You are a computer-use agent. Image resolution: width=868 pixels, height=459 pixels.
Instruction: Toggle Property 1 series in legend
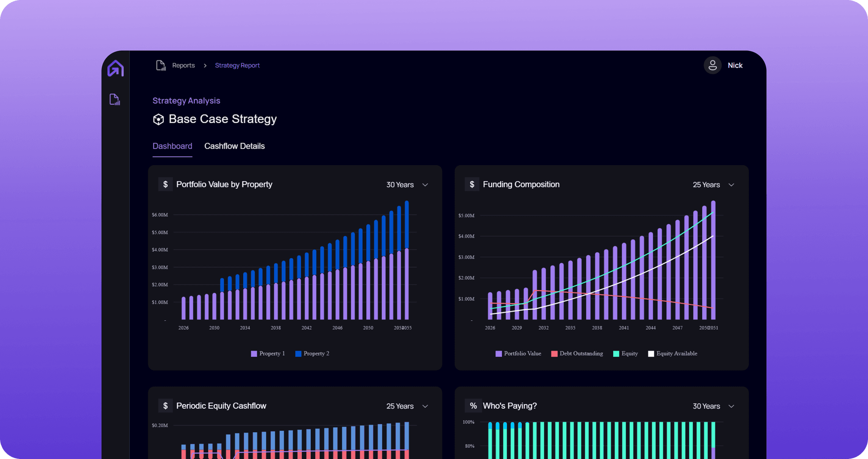[268, 354]
